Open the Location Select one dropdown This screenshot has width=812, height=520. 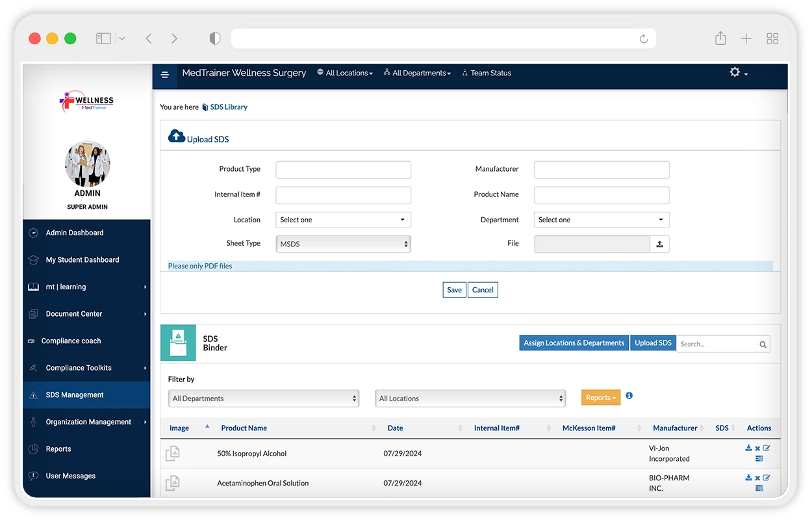(x=343, y=220)
